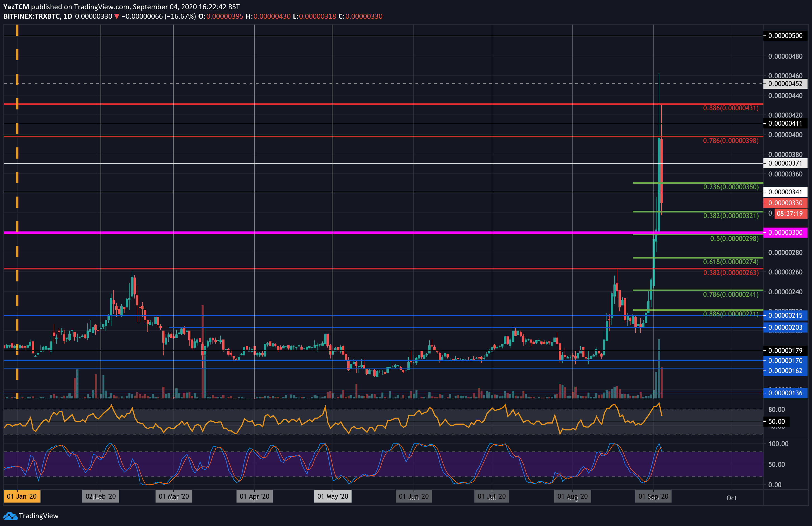Select the 01 Jan '20 date label
812x526 pixels.
coord(22,496)
